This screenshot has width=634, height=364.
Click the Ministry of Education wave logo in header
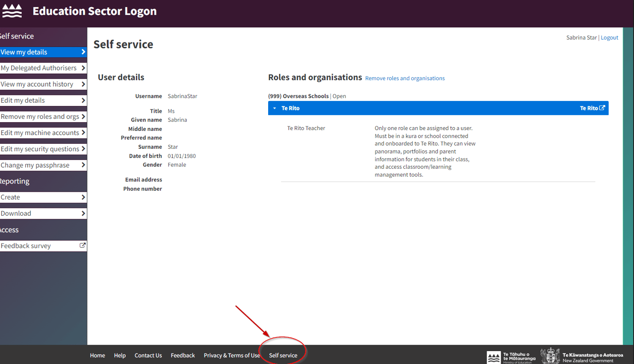12,11
